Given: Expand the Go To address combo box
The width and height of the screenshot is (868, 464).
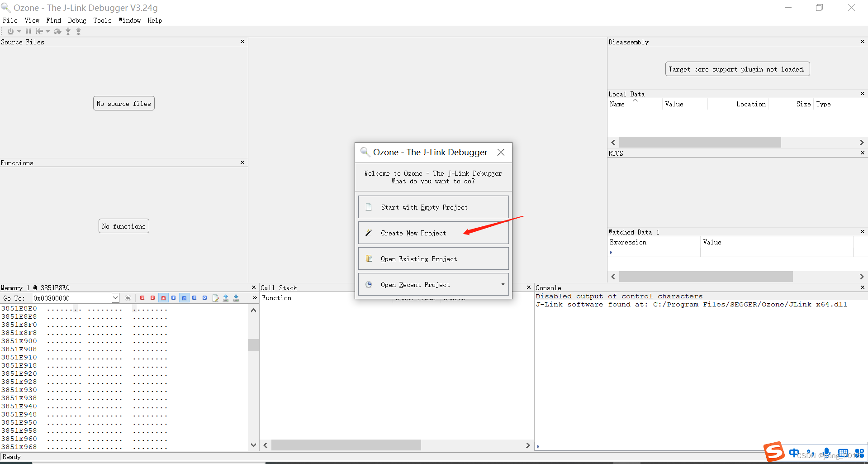Looking at the screenshot, I should [x=115, y=298].
